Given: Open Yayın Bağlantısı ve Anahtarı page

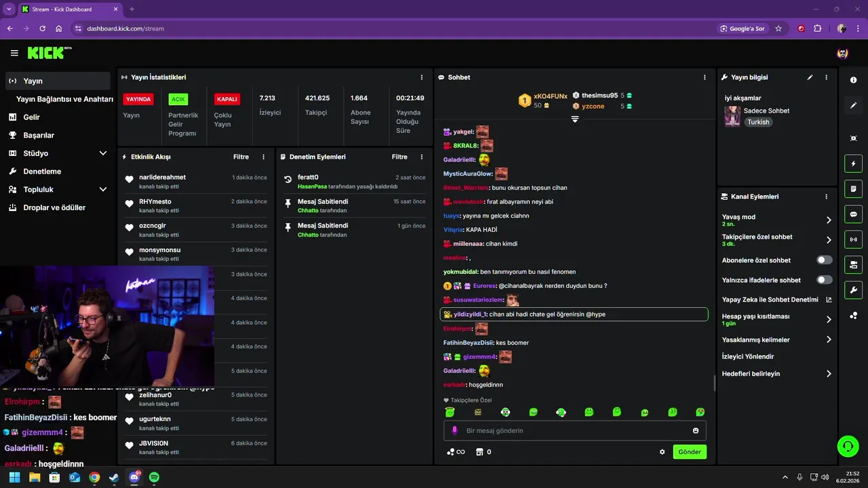Looking at the screenshot, I should click(64, 99).
